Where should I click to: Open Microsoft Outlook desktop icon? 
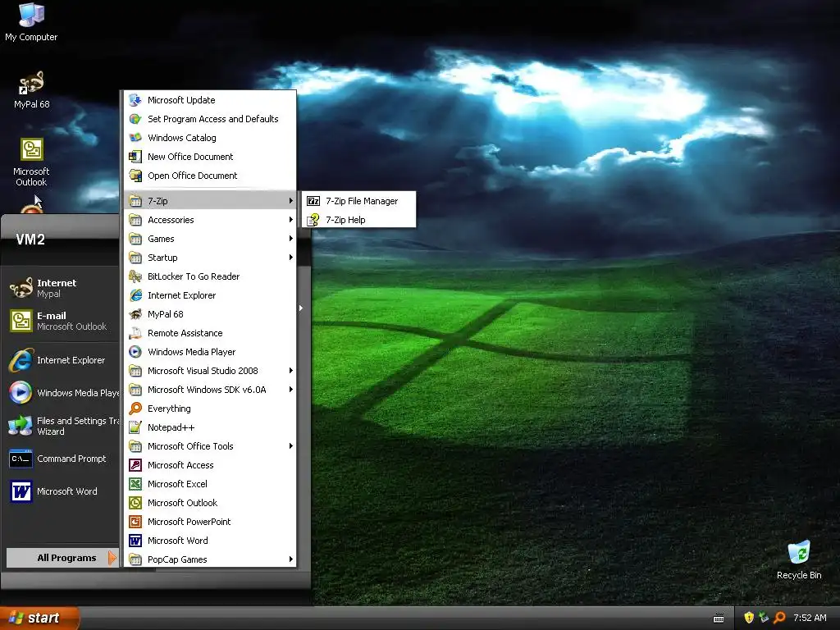point(32,162)
